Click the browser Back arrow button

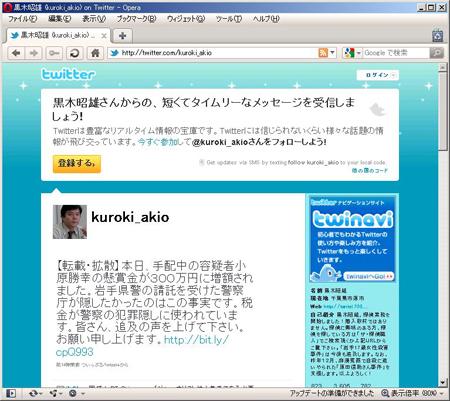point(16,53)
